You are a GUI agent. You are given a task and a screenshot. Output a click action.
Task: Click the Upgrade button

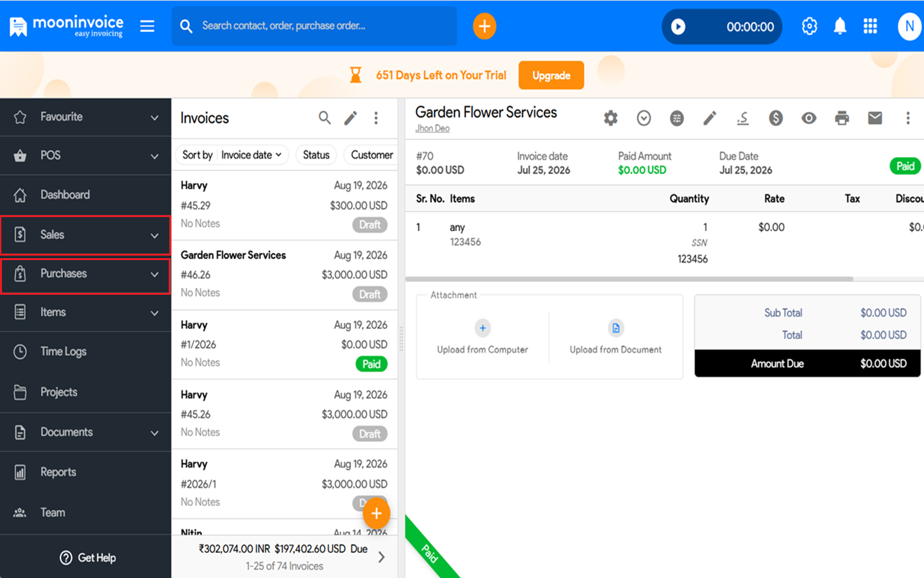(551, 75)
